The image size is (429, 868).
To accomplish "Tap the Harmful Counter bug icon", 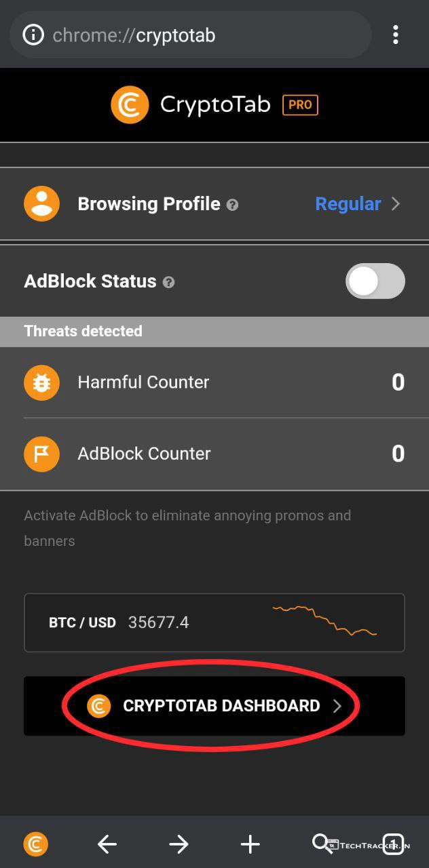I will click(x=41, y=382).
